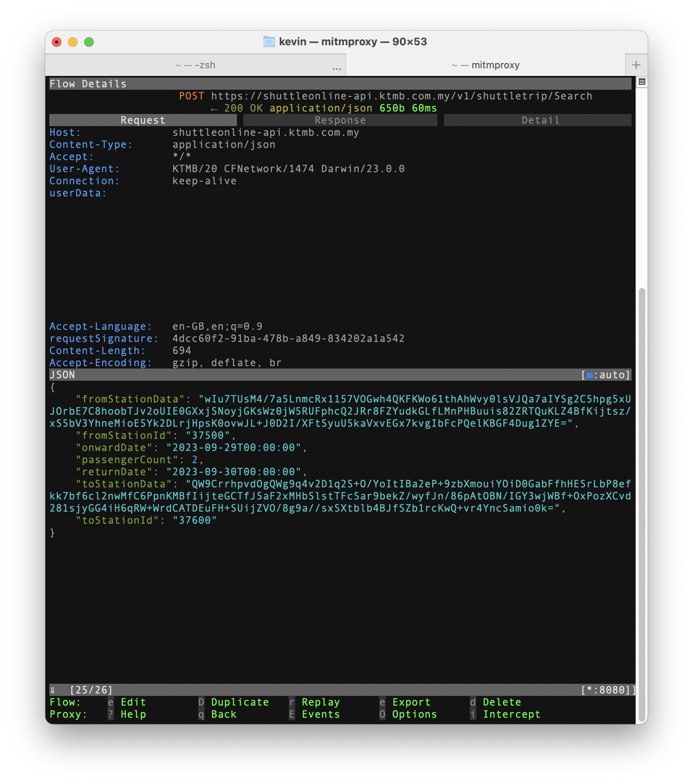This screenshot has height=784, width=693.
Task: Click the Replay shortcut in footer
Action: click(x=320, y=702)
